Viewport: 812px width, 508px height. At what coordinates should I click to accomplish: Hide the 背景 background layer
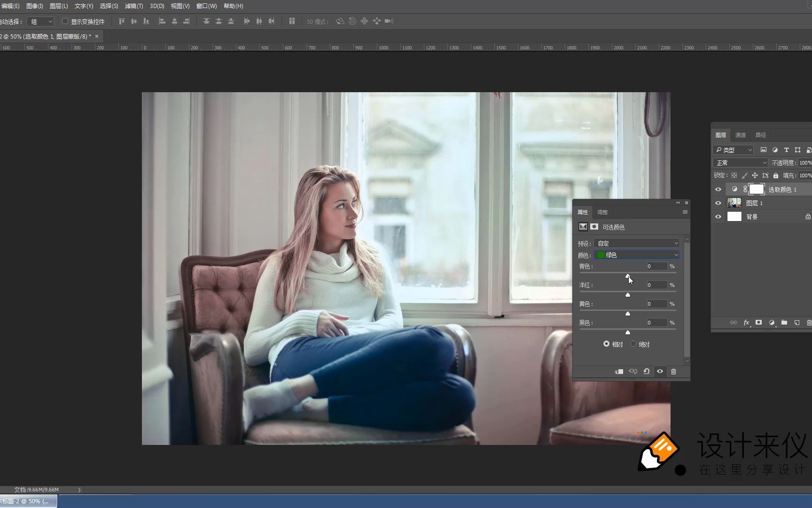coord(718,216)
